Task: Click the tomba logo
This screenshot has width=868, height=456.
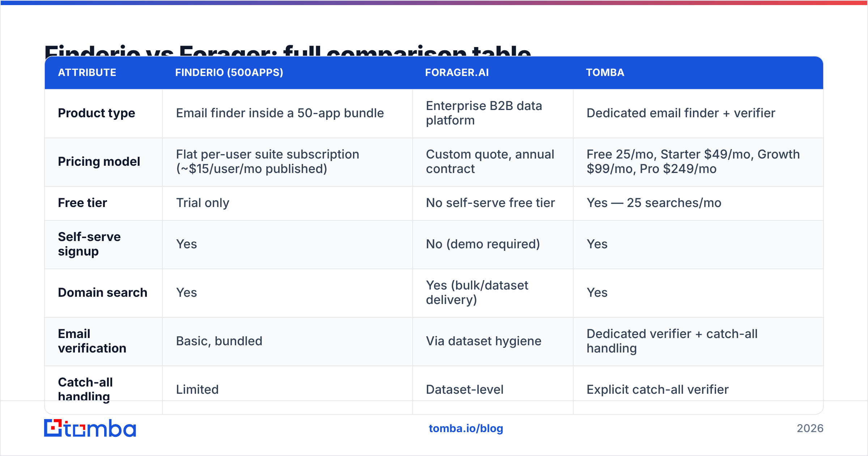Action: pos(90,428)
